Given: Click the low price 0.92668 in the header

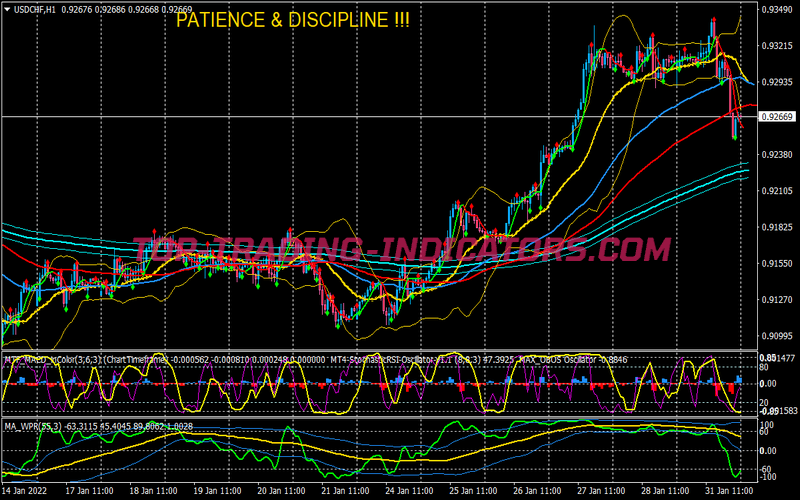Looking at the screenshot, I should tap(145, 10).
